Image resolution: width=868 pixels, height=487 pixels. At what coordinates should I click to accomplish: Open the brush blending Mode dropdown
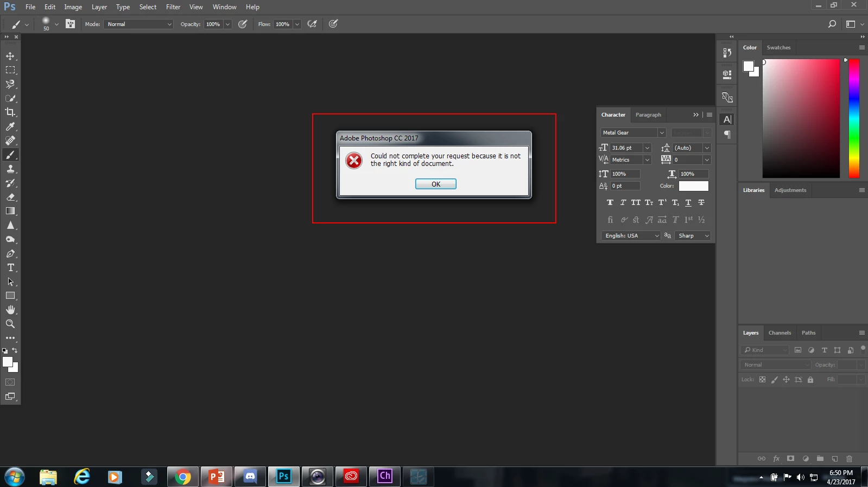(x=138, y=24)
